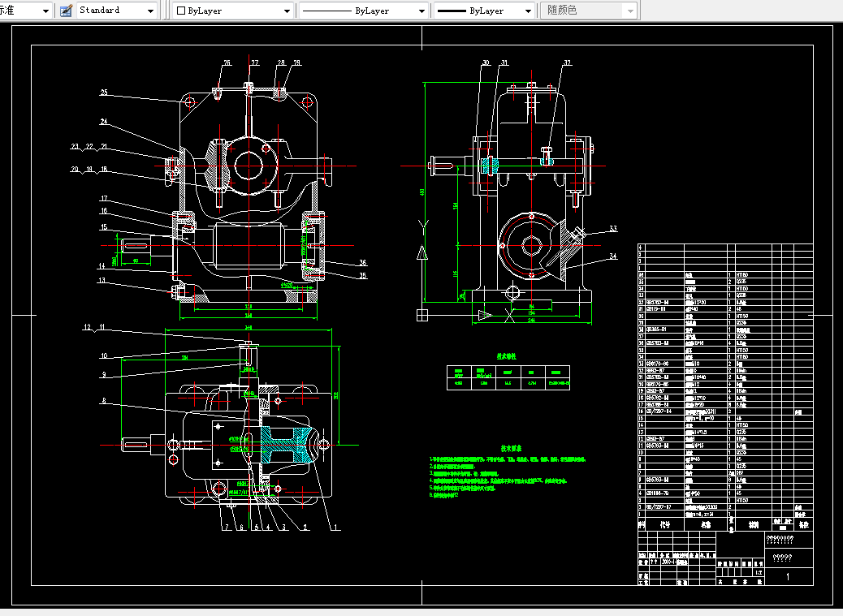The height and width of the screenshot is (616, 843).
Task: Select part balloon number 2
Action: point(305,528)
